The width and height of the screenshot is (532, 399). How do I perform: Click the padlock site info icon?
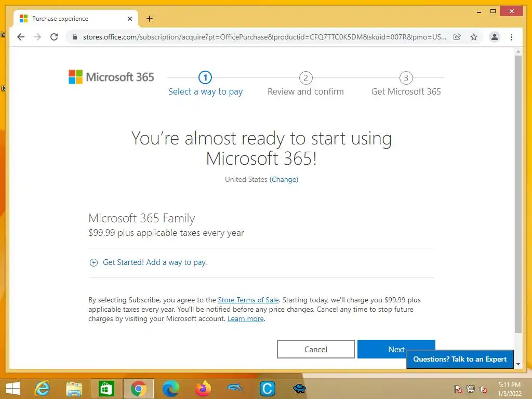tap(75, 37)
